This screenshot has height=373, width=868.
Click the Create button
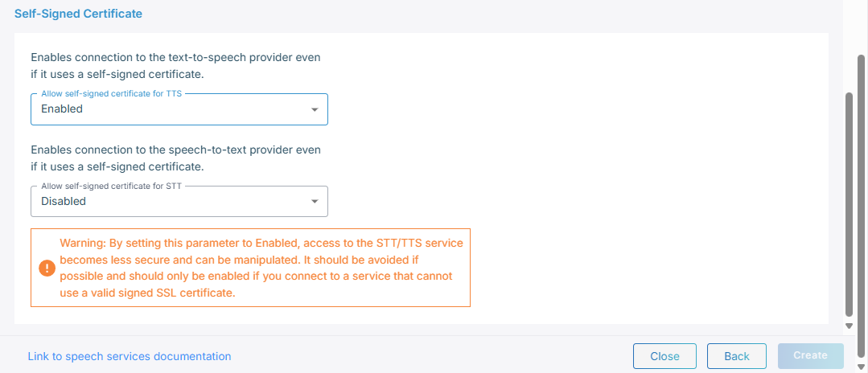pos(810,355)
